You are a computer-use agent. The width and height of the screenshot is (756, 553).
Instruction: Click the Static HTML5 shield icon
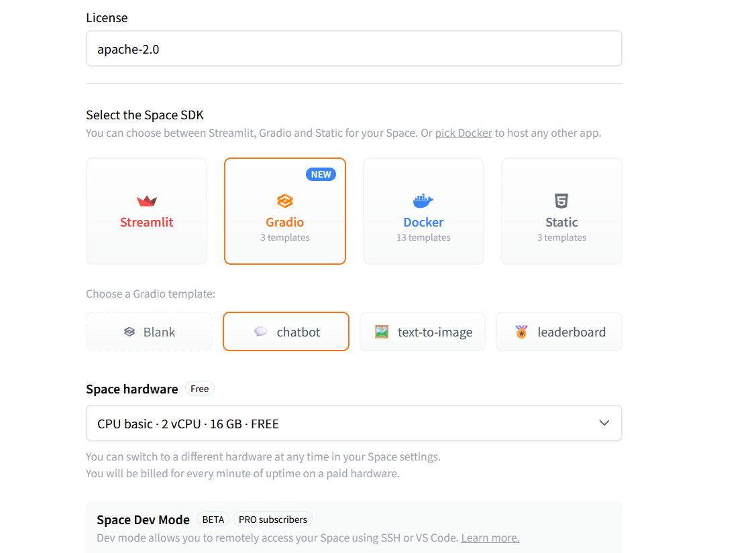(x=561, y=200)
